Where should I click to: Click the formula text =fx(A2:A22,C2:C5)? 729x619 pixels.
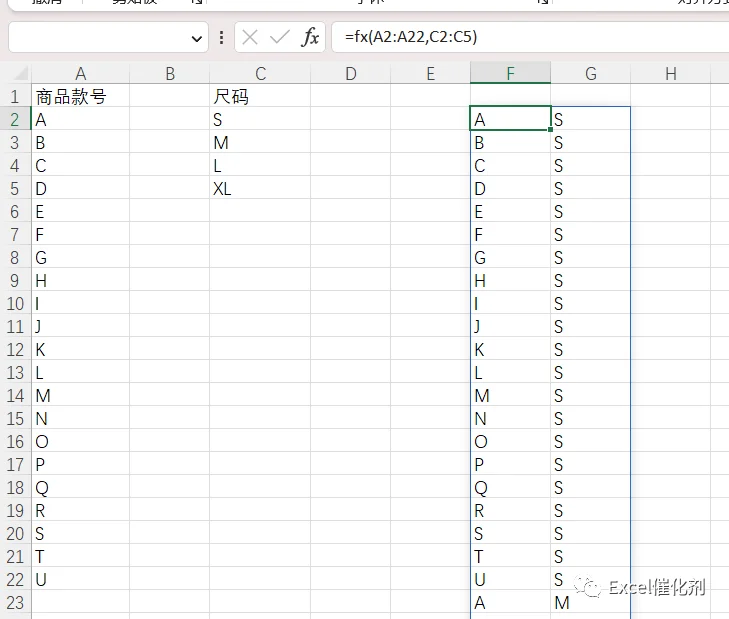coord(411,37)
